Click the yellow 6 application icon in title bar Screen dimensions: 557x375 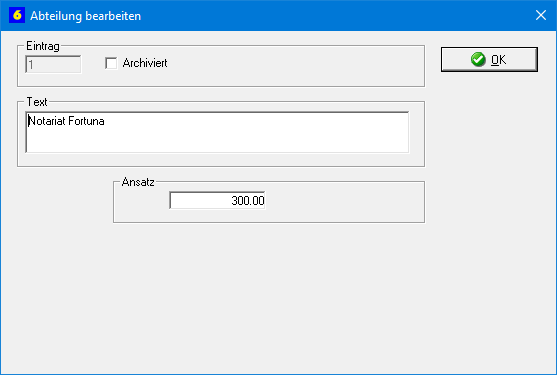(x=17, y=16)
